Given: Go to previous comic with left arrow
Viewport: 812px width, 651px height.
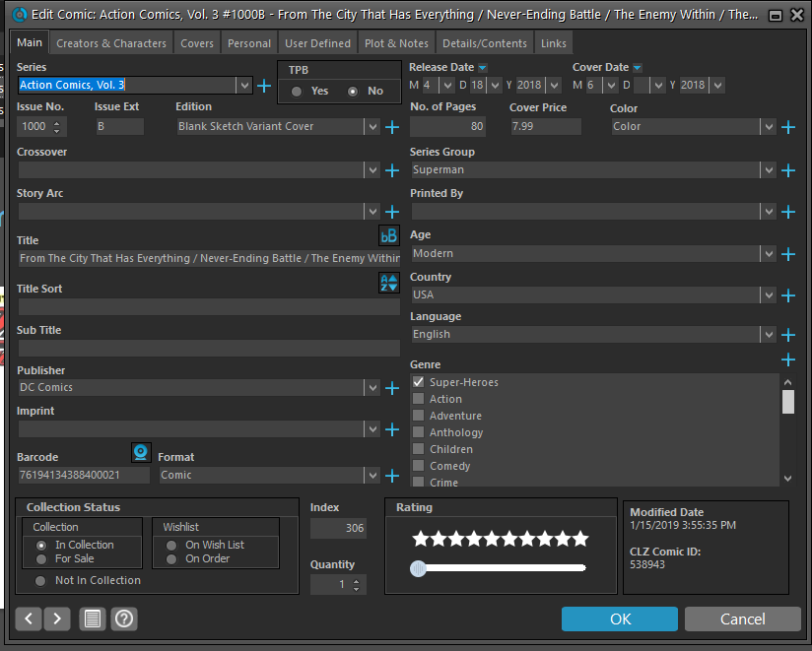Looking at the screenshot, I should pos(29,618).
